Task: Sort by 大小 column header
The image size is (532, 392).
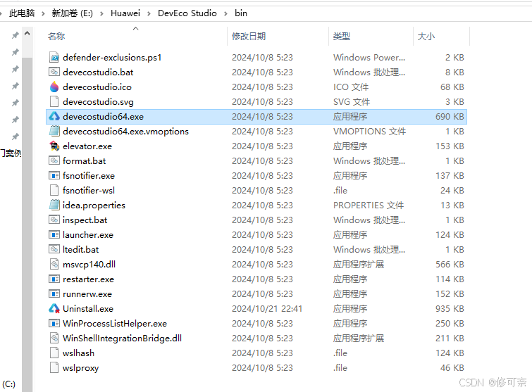Action: coord(426,37)
